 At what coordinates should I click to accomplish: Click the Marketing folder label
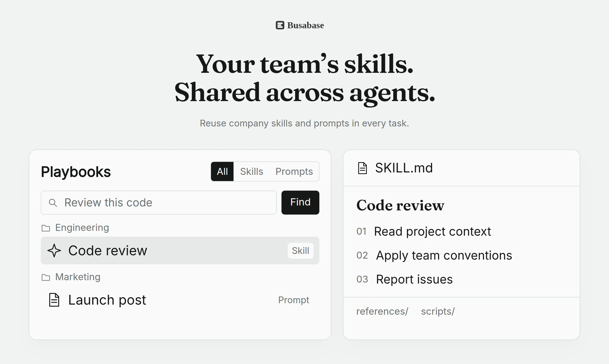(78, 277)
